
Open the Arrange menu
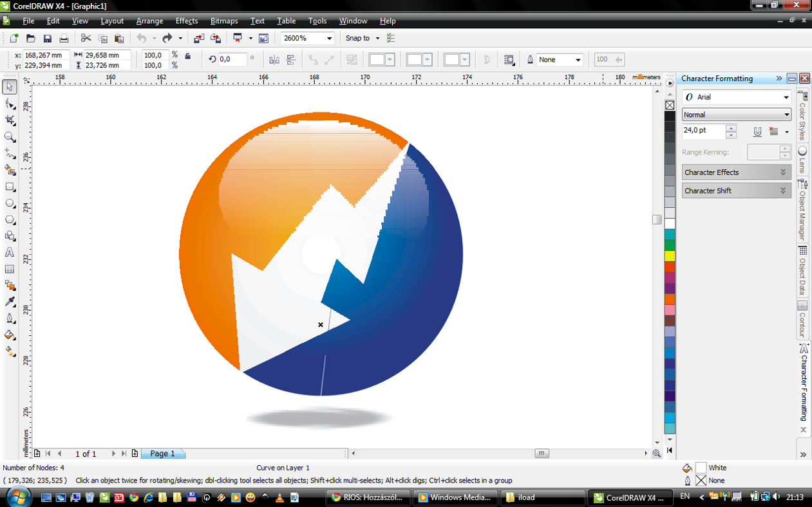pos(149,21)
